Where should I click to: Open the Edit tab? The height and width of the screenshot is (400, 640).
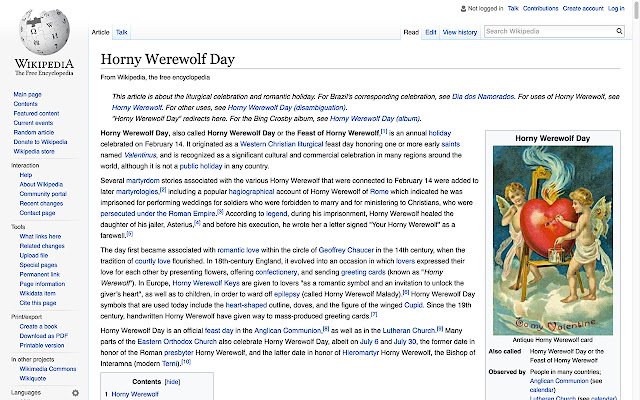(431, 32)
